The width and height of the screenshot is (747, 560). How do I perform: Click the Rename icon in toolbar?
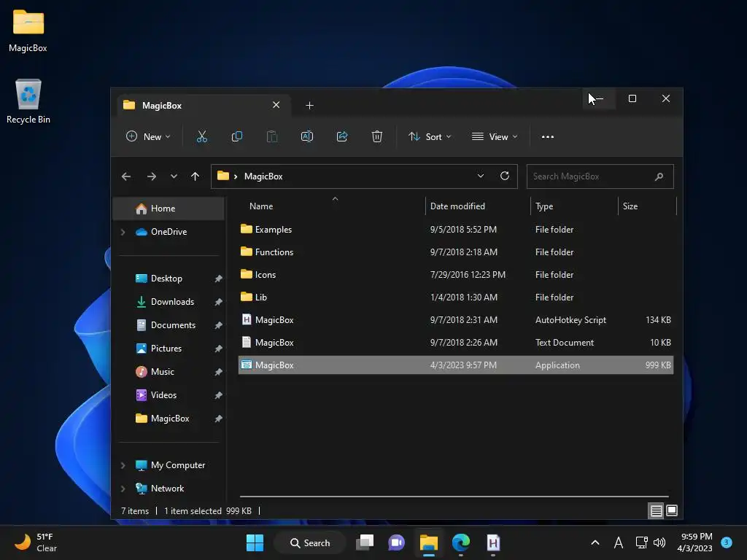coord(307,136)
